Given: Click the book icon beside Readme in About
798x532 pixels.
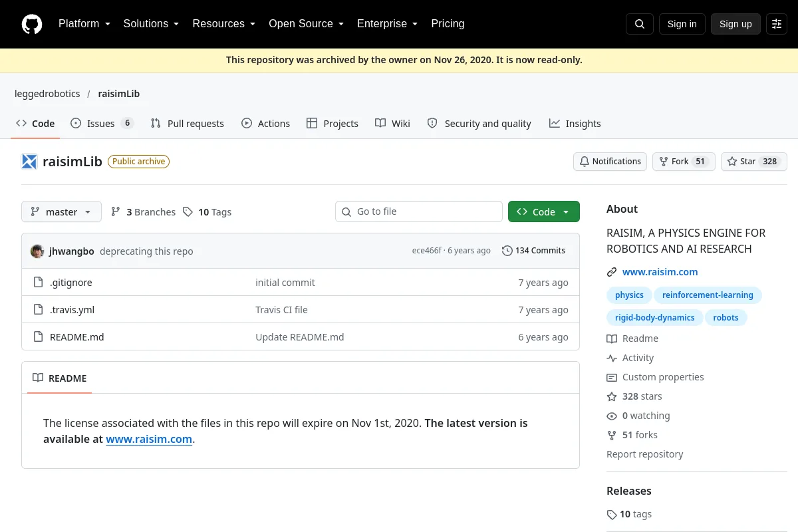Looking at the screenshot, I should click(612, 338).
